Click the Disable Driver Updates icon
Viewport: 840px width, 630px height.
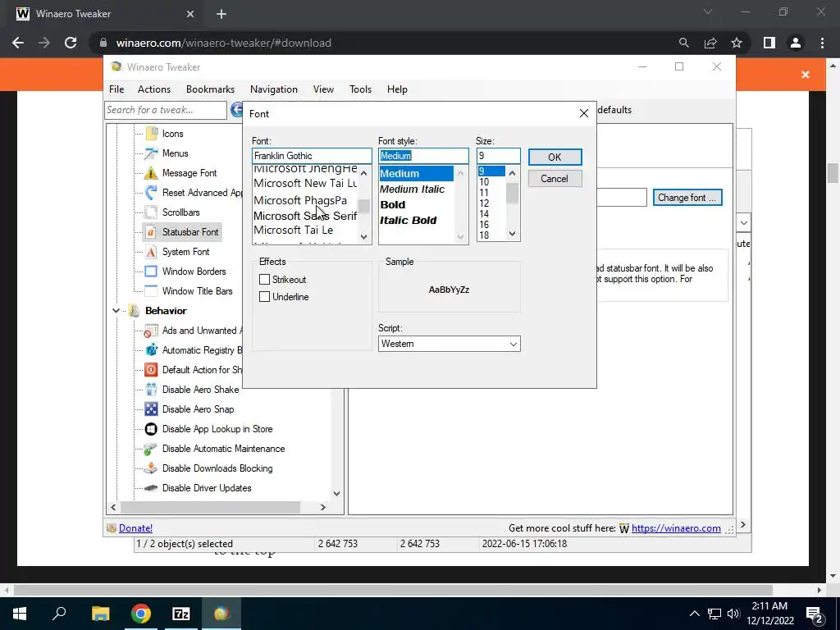click(x=152, y=488)
